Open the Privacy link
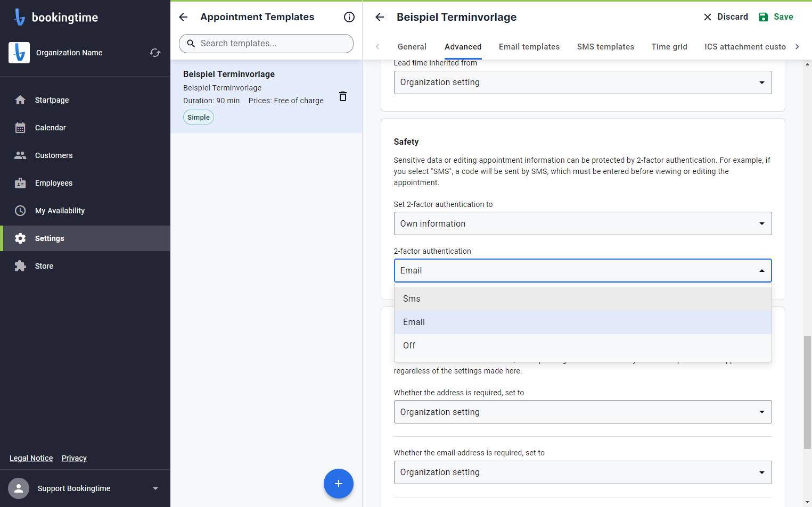Image resolution: width=812 pixels, height=507 pixels. point(74,458)
